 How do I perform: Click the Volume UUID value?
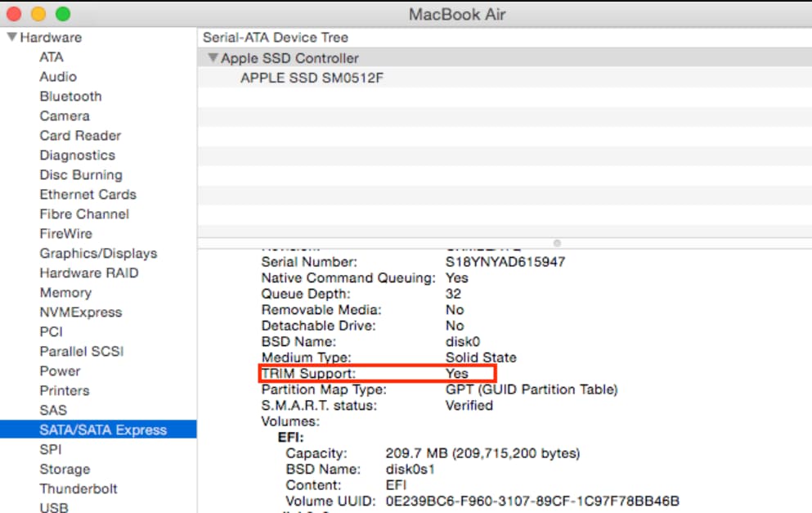click(x=532, y=502)
